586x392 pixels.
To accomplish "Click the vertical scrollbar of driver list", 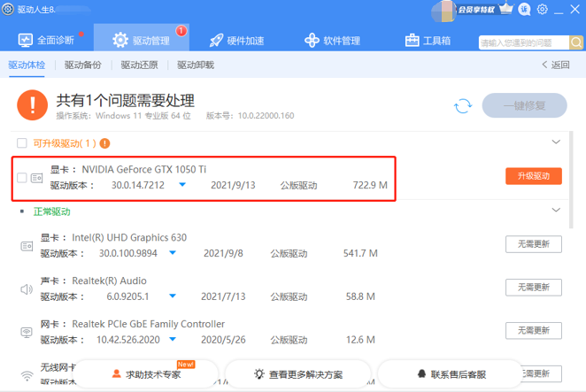I will pos(571,180).
